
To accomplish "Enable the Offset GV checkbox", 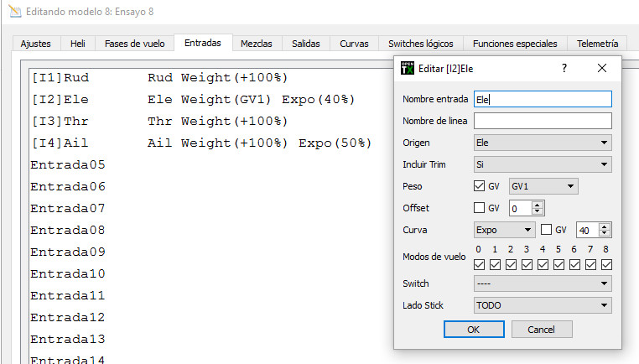I will [480, 208].
